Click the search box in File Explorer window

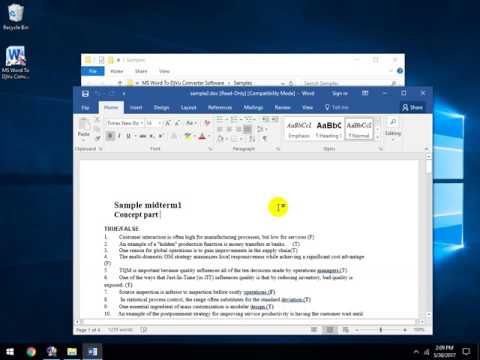(349, 83)
